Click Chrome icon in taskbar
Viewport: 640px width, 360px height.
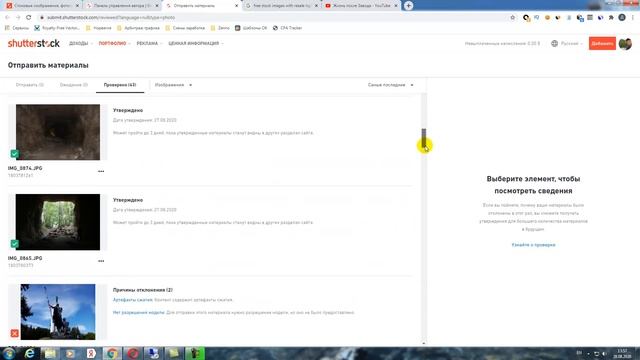pyautogui.click(x=112, y=353)
